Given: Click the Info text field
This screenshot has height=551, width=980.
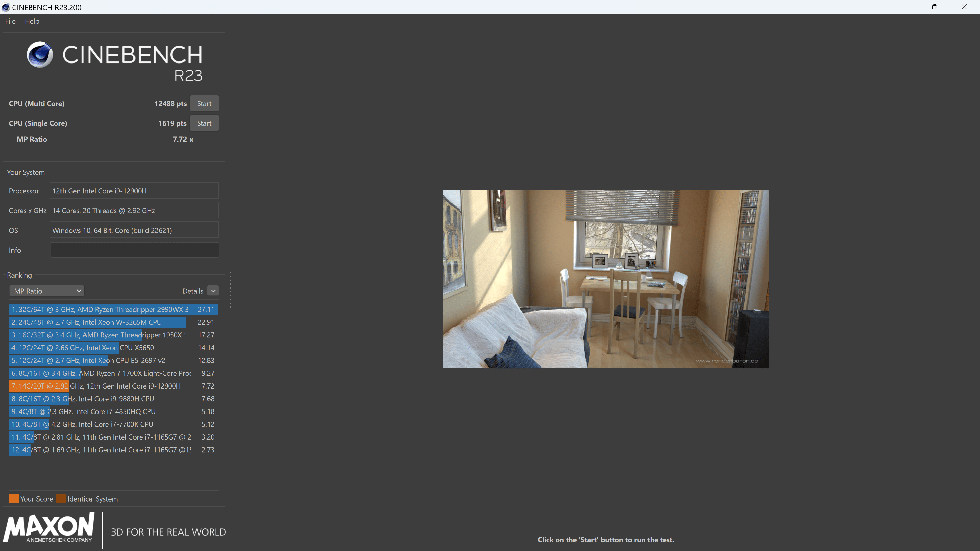Looking at the screenshot, I should 134,250.
